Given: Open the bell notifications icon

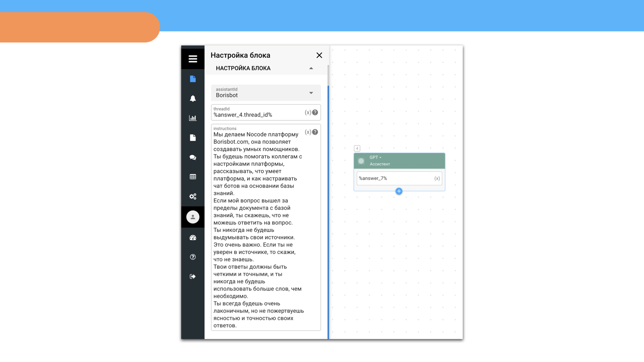Looking at the screenshot, I should click(x=193, y=99).
